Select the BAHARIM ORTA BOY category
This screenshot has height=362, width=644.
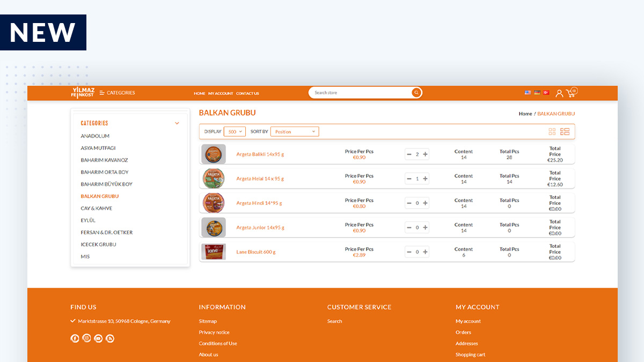[105, 172]
